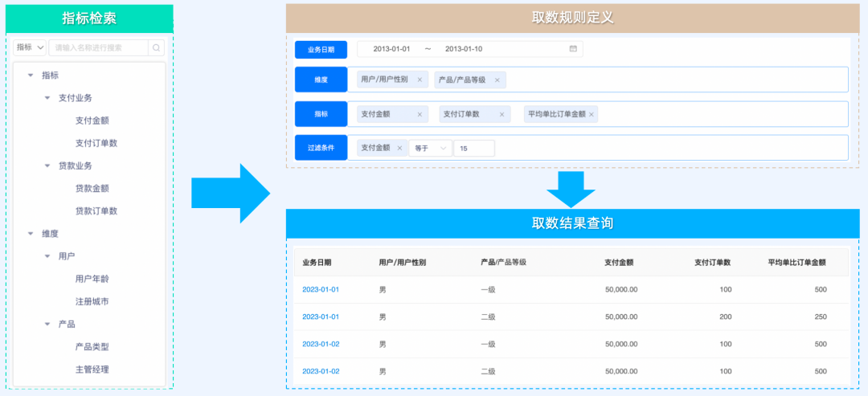Collapse the 维度 tree node

[31, 234]
